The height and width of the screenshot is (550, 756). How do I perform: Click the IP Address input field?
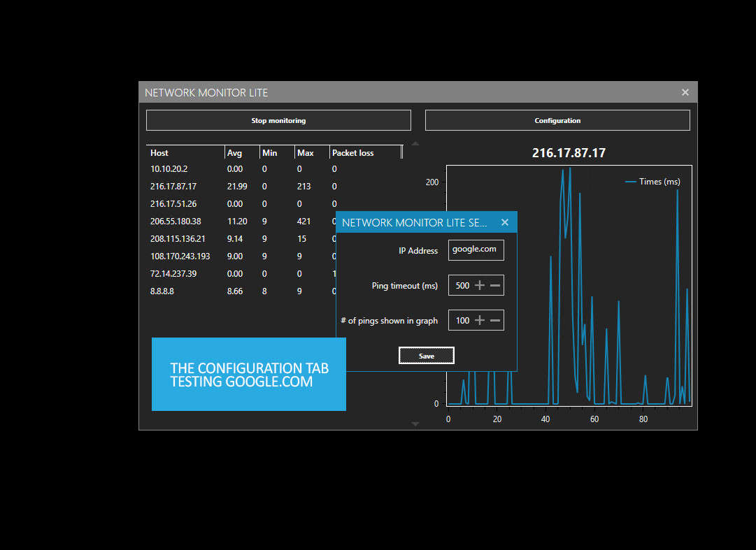click(x=476, y=249)
